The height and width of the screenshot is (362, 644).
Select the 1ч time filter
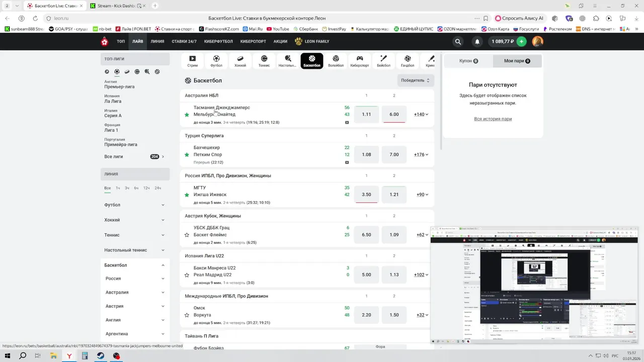point(118,188)
